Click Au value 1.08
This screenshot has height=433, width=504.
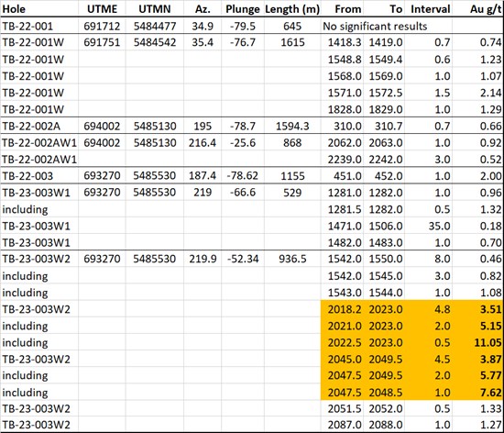(x=491, y=293)
